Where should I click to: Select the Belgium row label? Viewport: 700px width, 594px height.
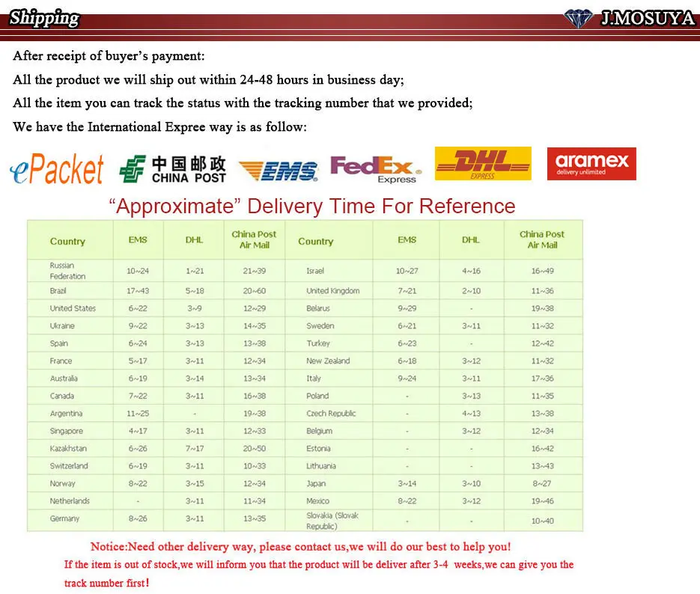[319, 431]
